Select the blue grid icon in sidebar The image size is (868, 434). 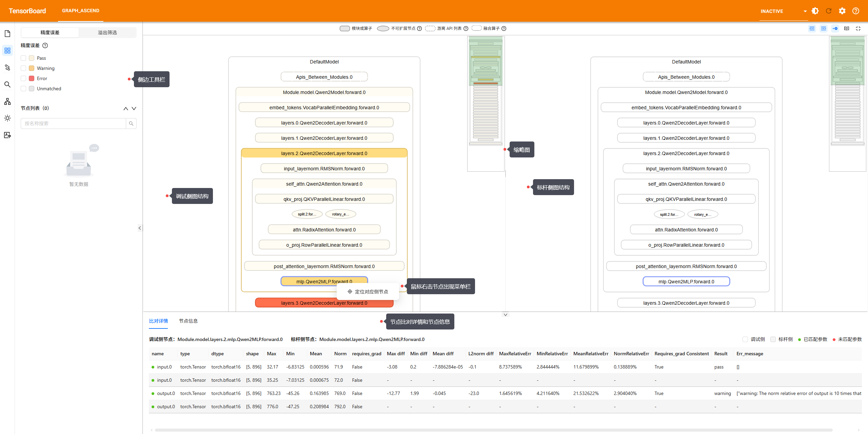pos(7,51)
